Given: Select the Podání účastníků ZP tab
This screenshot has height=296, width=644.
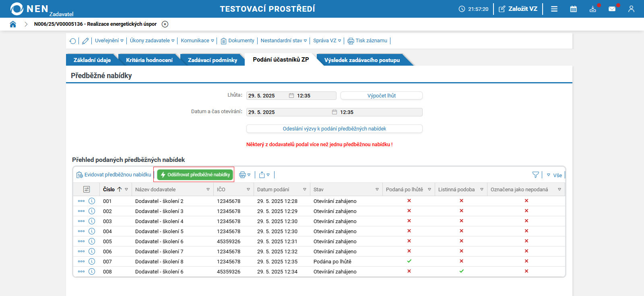Looking at the screenshot, I should (x=281, y=60).
